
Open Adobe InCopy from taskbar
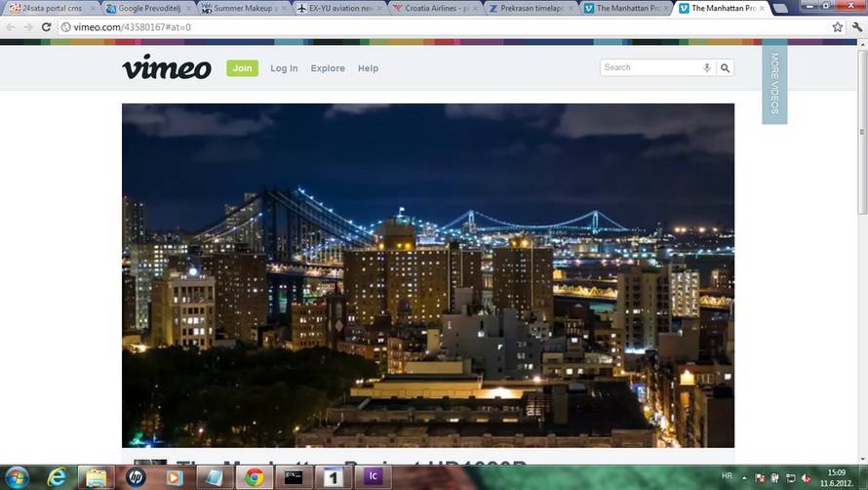point(373,476)
